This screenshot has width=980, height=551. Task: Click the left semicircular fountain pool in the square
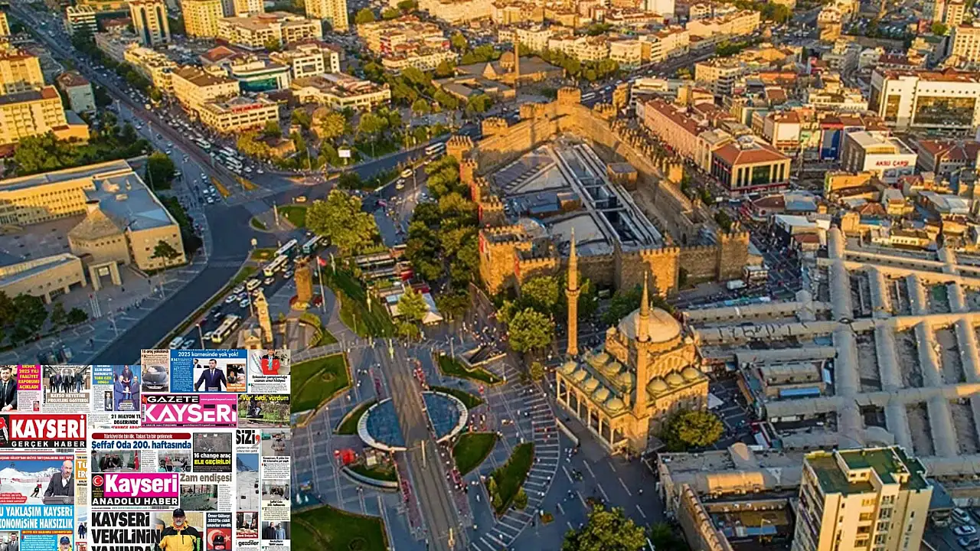click(x=382, y=423)
